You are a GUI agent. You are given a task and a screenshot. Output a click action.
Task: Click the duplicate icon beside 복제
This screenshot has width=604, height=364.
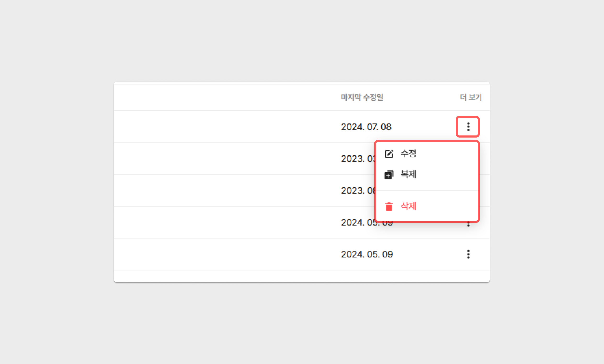[x=389, y=175]
